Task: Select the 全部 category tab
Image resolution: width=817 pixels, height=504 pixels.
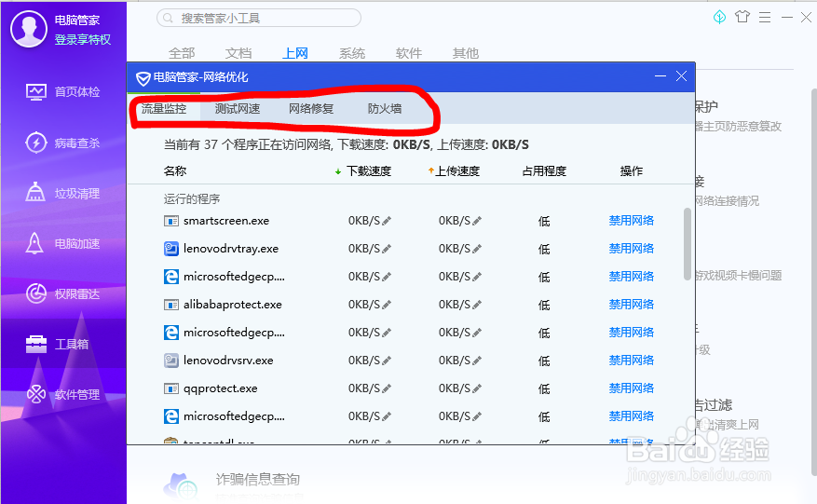Action: (182, 53)
